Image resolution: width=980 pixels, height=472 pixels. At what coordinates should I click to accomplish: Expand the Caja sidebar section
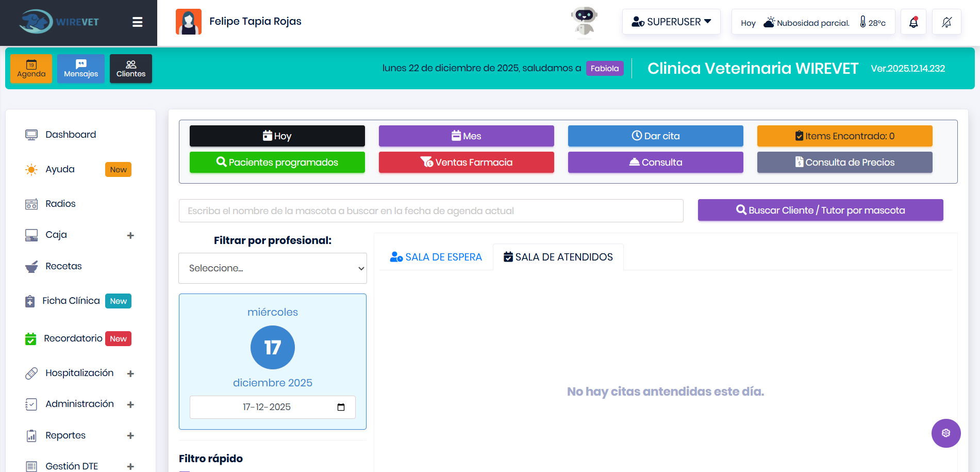[x=130, y=235]
